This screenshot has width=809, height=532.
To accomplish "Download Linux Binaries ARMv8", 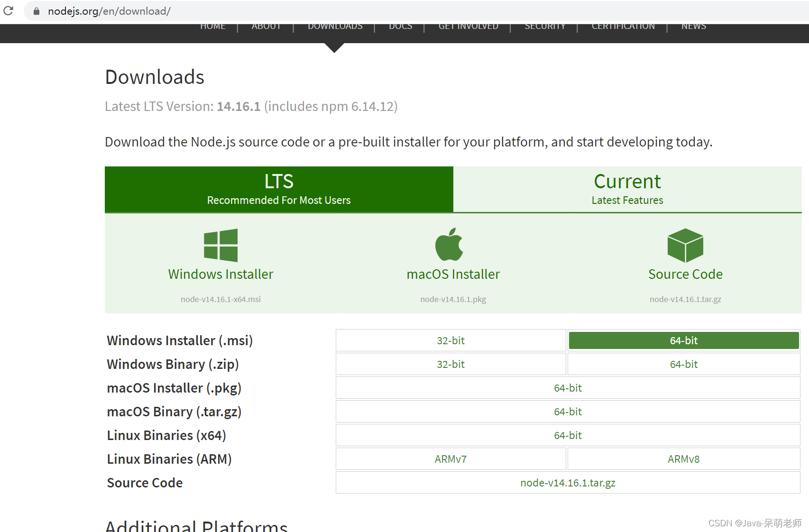I will pos(684,459).
